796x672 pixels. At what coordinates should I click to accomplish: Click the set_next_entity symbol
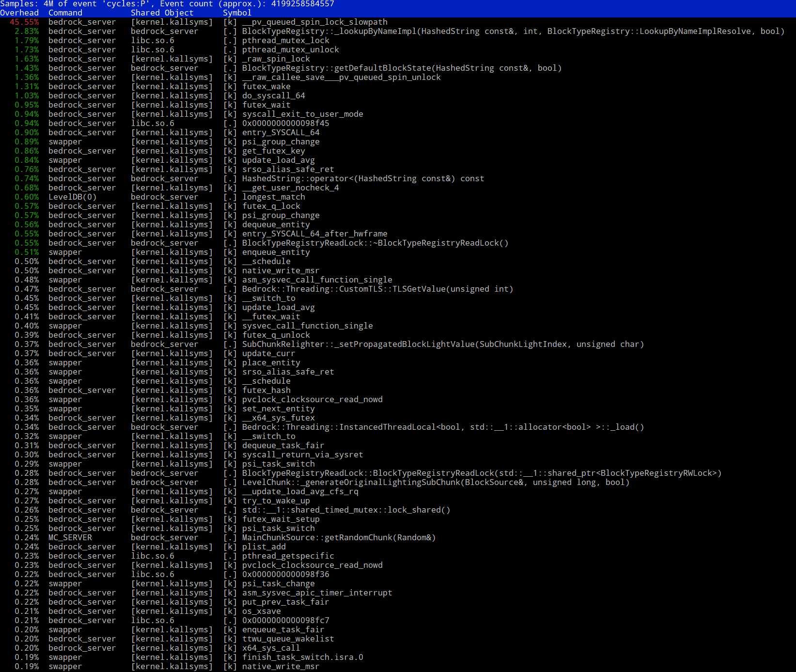pyautogui.click(x=279, y=409)
